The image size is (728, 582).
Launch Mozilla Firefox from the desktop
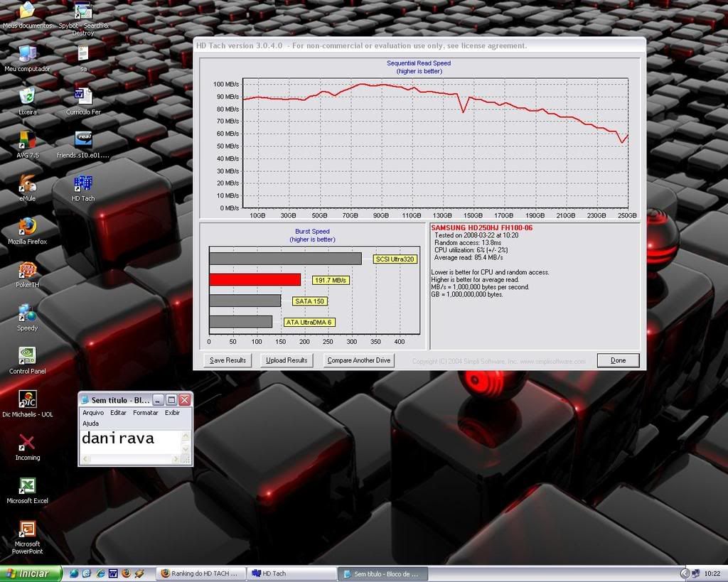coord(27,227)
